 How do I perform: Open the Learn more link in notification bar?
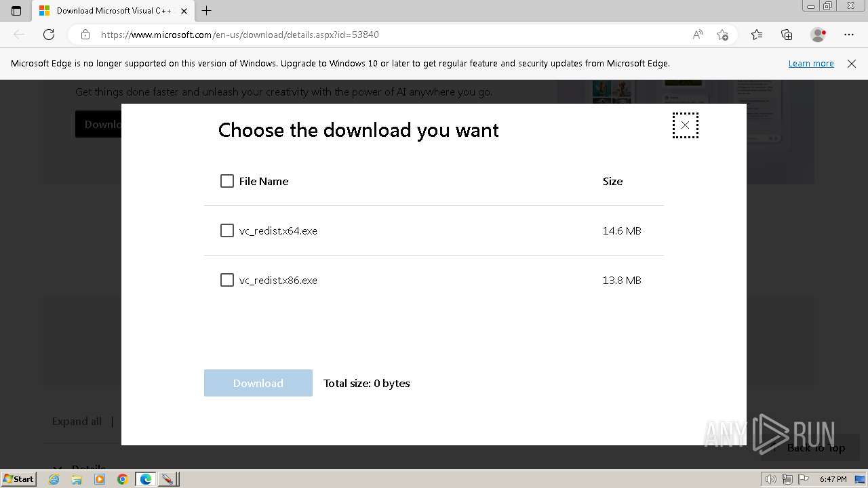[811, 63]
